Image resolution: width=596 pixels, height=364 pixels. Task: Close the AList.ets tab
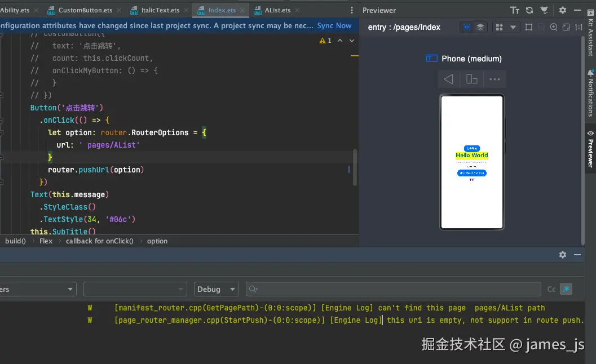pyautogui.click(x=297, y=10)
